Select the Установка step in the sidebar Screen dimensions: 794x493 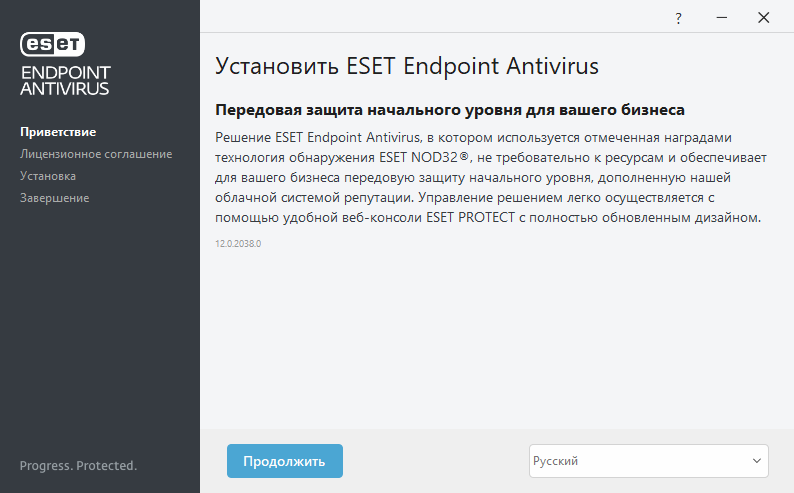(x=48, y=176)
